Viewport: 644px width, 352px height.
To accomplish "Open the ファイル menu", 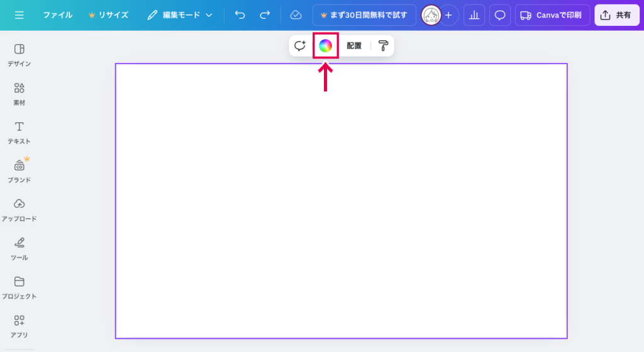I will (57, 15).
